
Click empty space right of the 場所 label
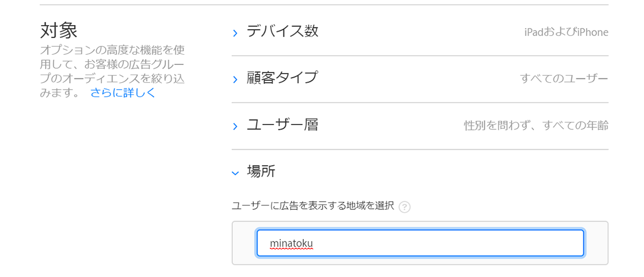click(440, 172)
